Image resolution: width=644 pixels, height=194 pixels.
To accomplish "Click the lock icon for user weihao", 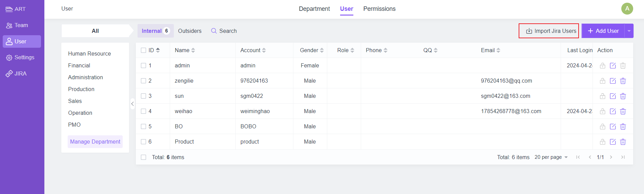I will [x=602, y=111].
